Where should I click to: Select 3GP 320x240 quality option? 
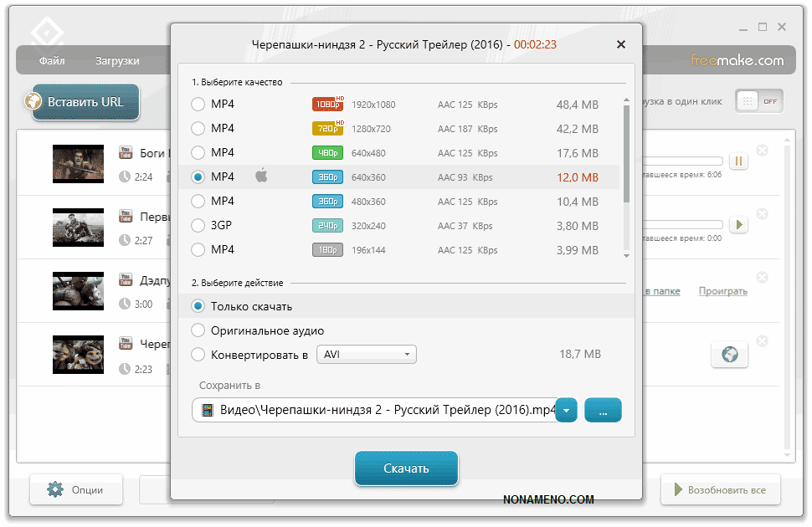click(198, 225)
